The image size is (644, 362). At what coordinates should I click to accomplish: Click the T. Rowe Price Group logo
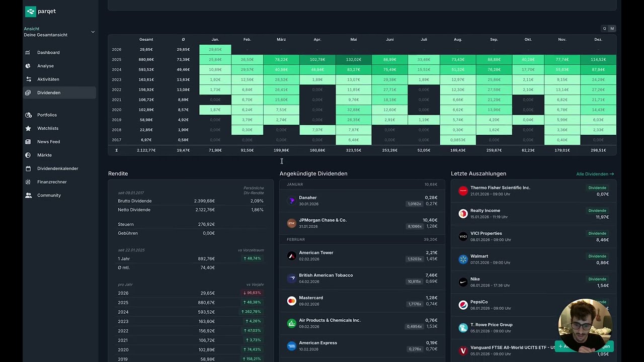click(x=463, y=328)
